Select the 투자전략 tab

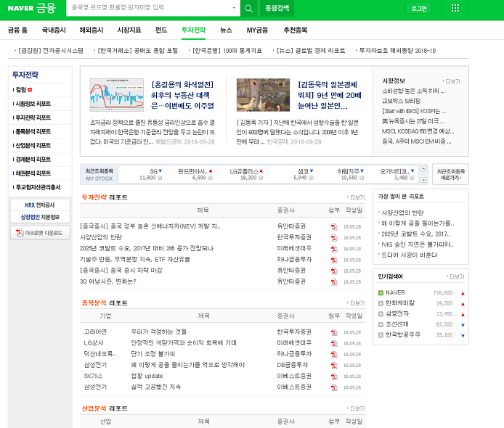click(x=193, y=30)
